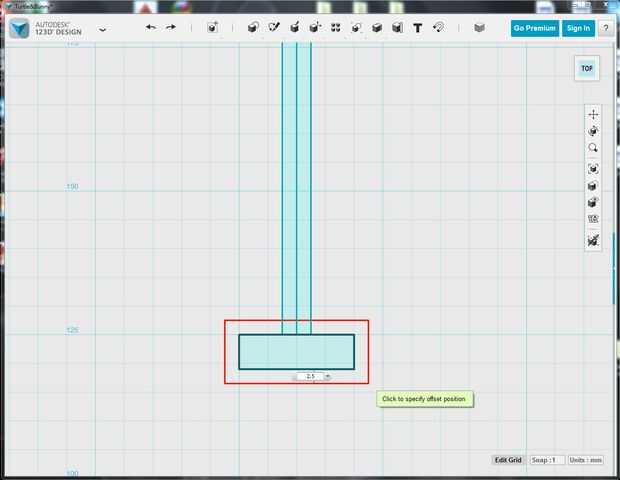This screenshot has width=620, height=480.
Task: Click the Fit view icon in the navigation bar
Action: (593, 169)
